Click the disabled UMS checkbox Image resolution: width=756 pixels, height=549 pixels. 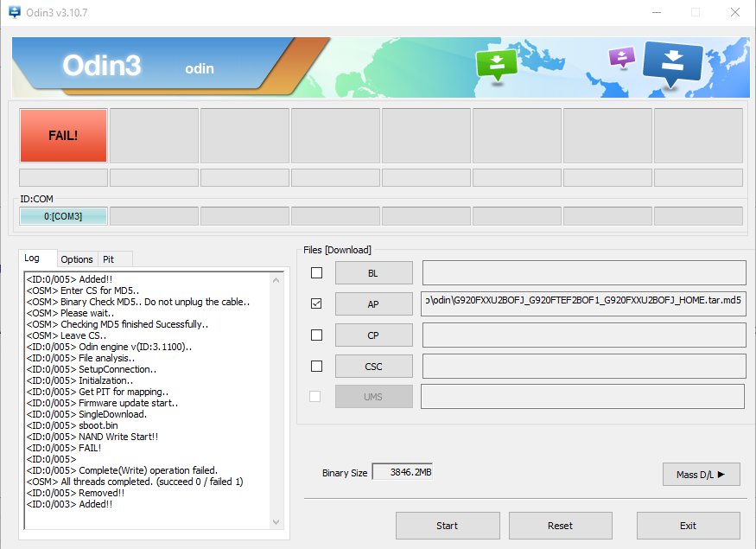tap(314, 397)
